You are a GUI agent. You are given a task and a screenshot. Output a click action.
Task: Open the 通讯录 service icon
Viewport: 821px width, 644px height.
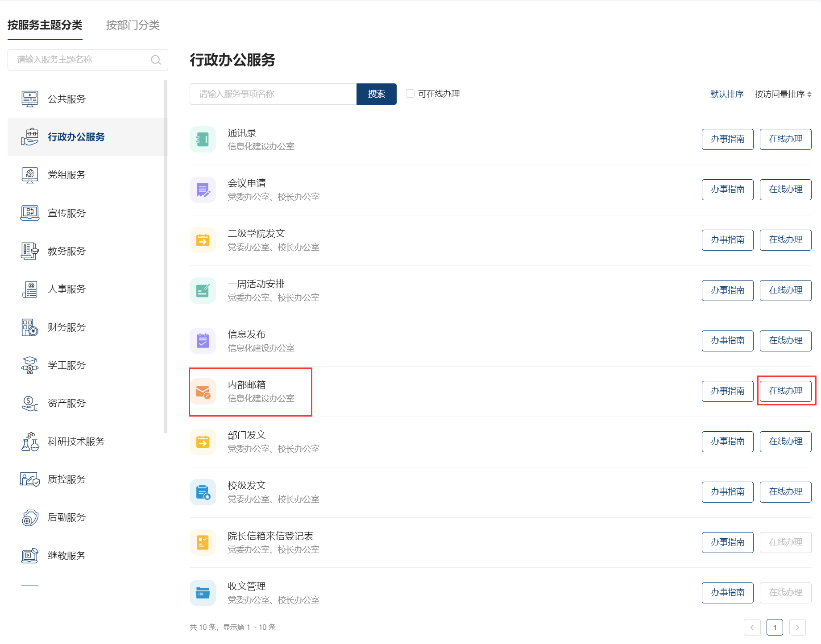point(203,139)
